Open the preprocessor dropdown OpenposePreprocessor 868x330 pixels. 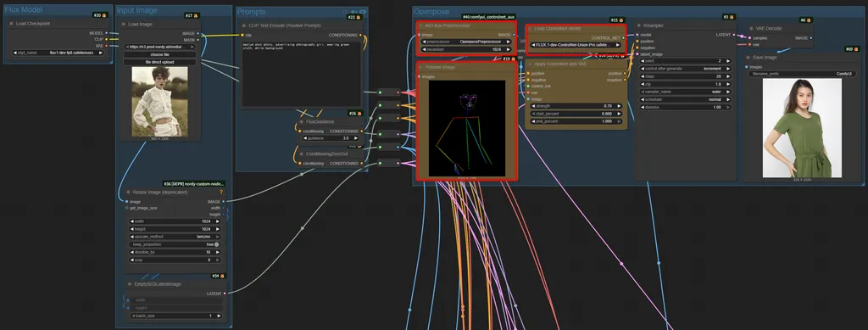[466, 42]
